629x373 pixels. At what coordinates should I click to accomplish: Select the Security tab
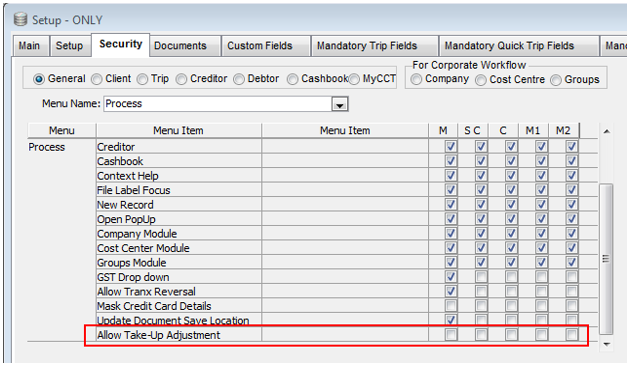pyautogui.click(x=121, y=44)
